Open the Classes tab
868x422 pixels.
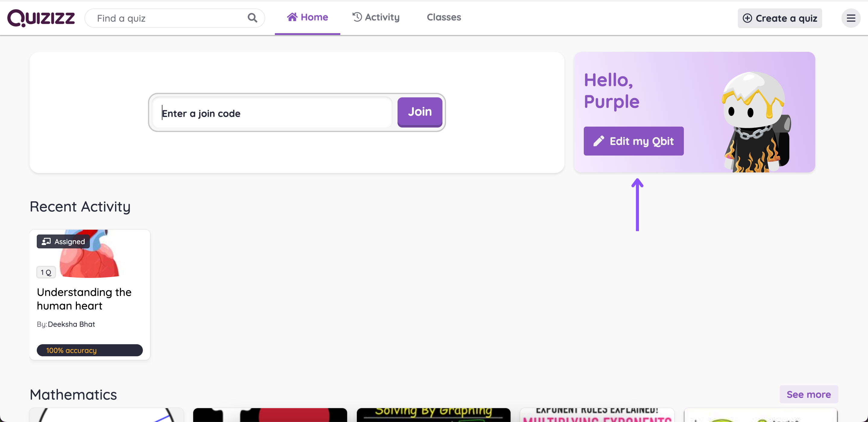[444, 17]
